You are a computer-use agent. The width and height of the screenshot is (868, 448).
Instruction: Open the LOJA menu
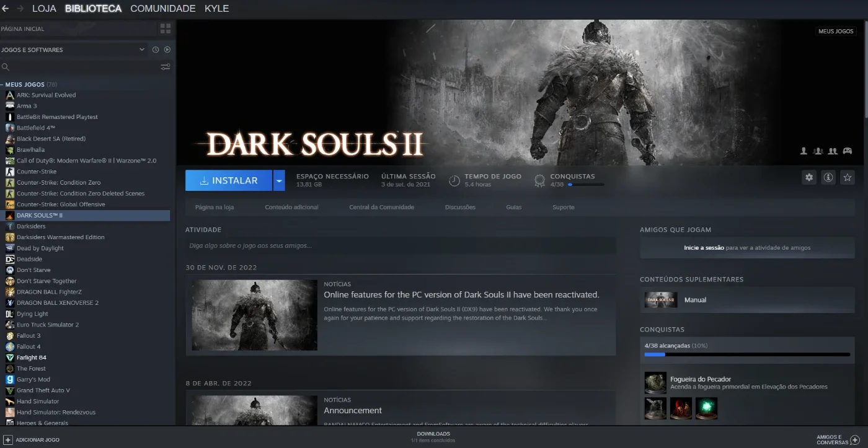click(44, 9)
